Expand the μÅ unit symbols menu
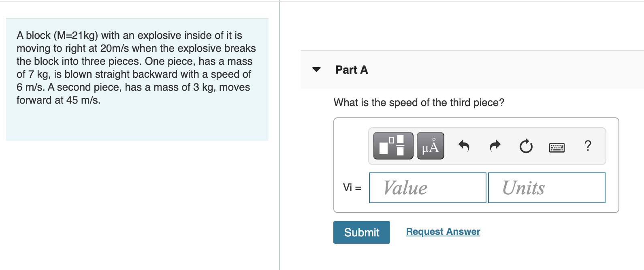Image resolution: width=644 pixels, height=270 pixels. (430, 146)
